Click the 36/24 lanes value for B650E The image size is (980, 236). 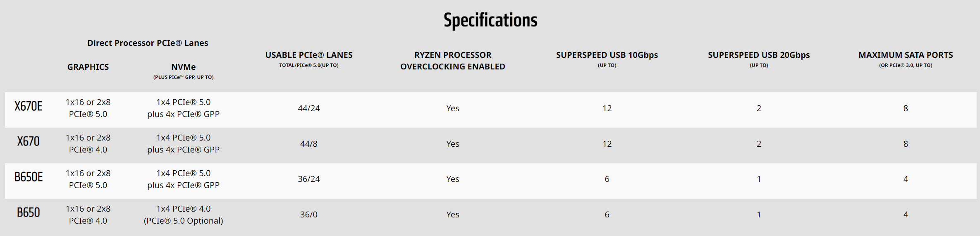(309, 179)
